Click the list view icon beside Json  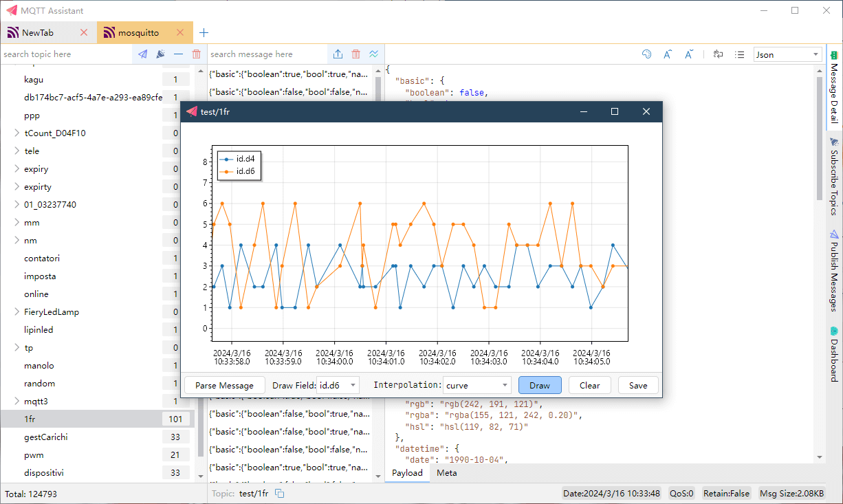point(740,54)
